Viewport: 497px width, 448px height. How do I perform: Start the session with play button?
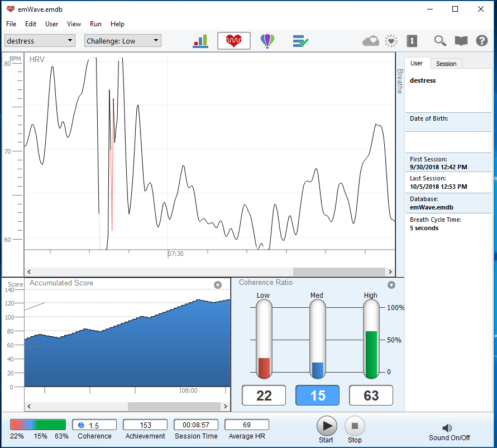tap(327, 426)
